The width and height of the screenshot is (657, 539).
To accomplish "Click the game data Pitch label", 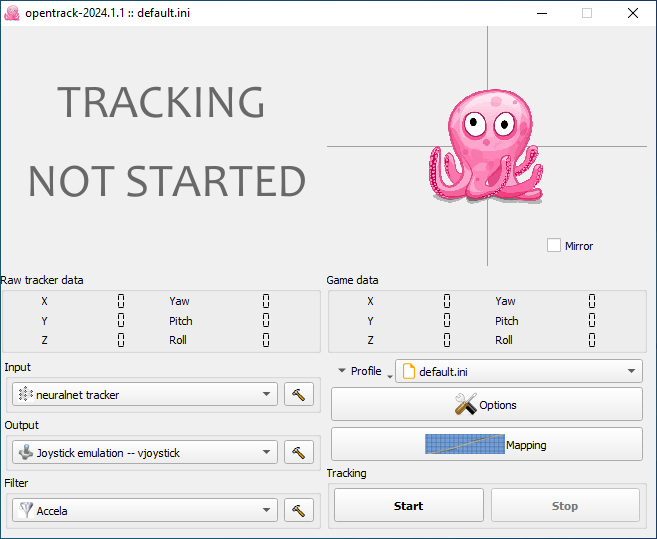I will tap(507, 321).
